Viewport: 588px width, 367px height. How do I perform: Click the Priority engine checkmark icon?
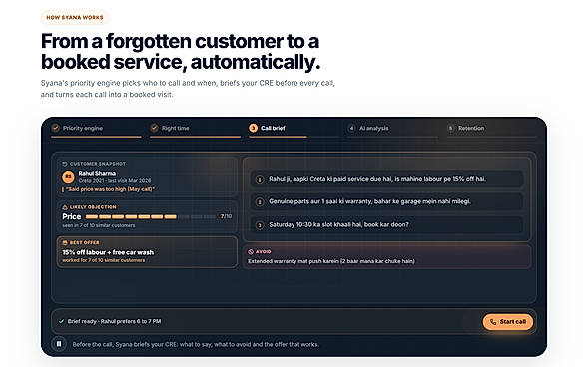[56, 128]
